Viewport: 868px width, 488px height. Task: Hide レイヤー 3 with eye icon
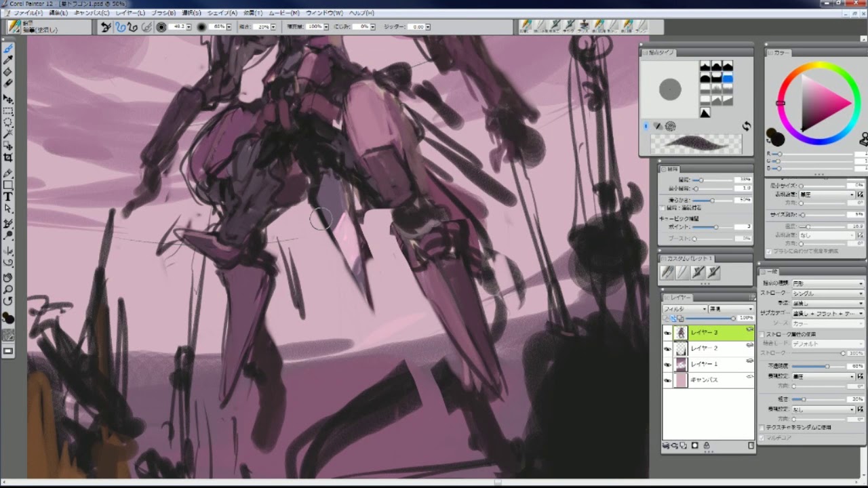(x=667, y=332)
